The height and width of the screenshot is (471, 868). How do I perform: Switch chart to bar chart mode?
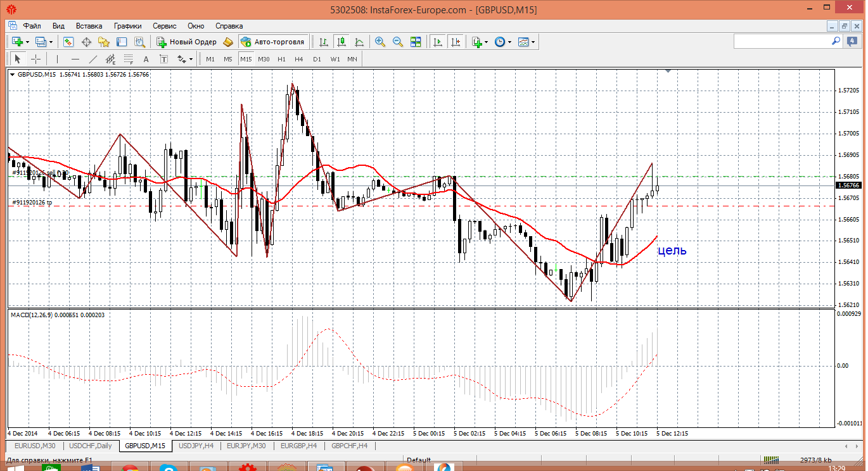324,42
